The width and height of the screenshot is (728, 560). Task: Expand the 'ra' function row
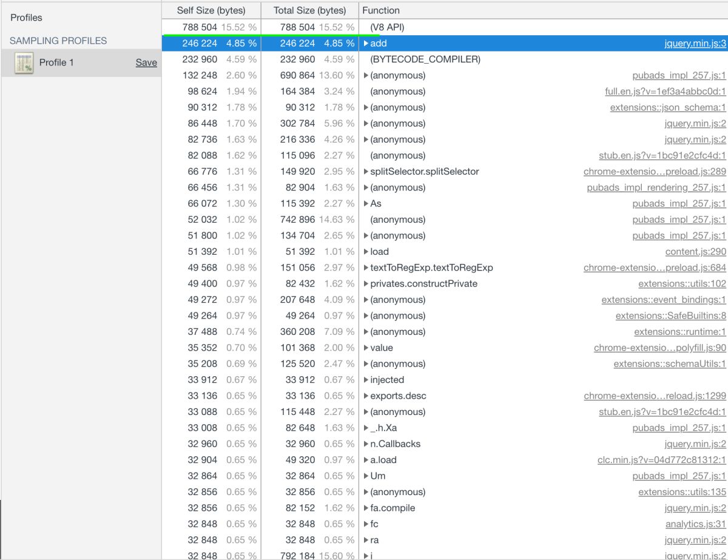click(366, 540)
